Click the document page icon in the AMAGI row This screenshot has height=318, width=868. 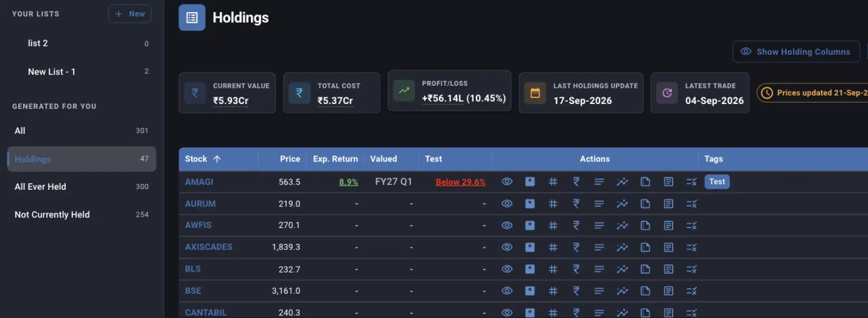pyautogui.click(x=645, y=181)
